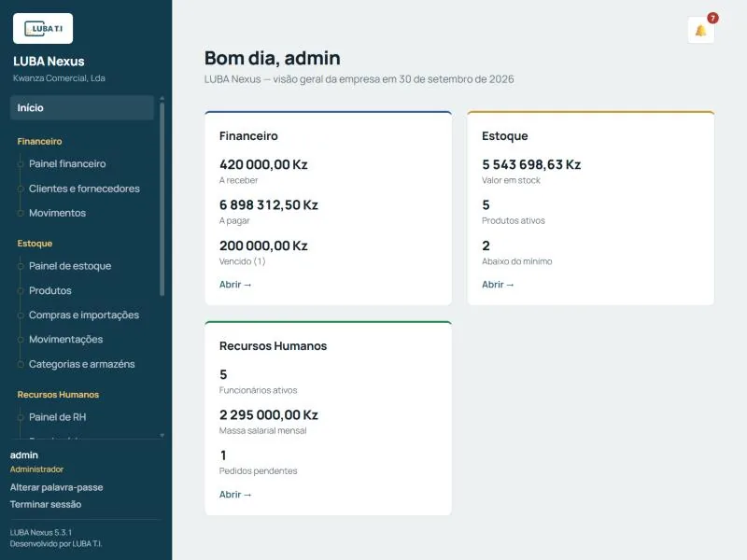Screen dimensions: 747x560
Task: Click the Vencido (1) label
Action: [x=242, y=261]
